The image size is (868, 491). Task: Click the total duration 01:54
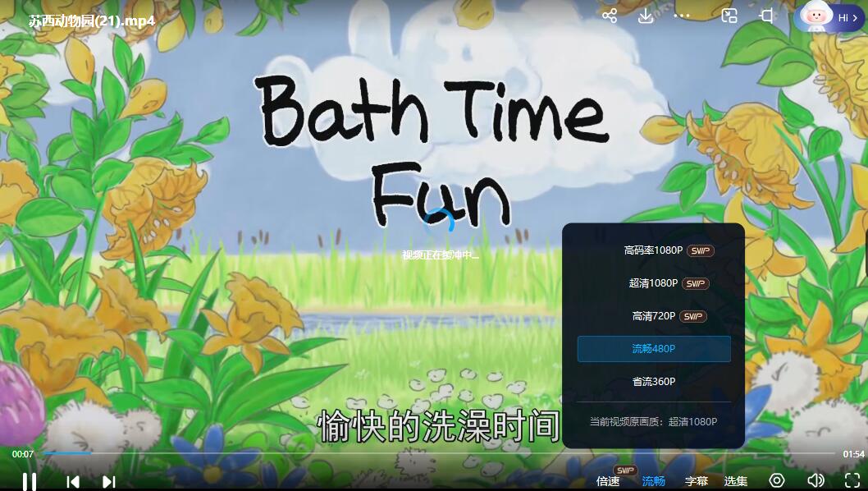point(853,454)
